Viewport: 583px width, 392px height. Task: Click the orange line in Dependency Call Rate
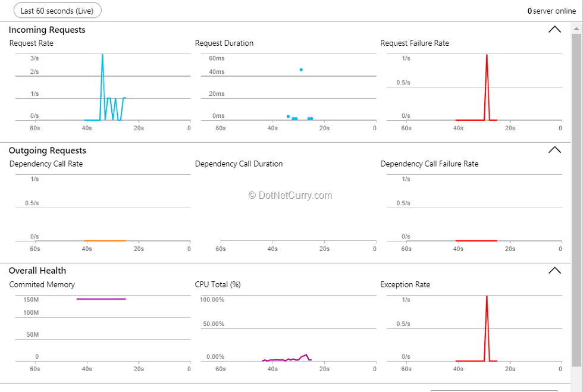[x=105, y=240]
